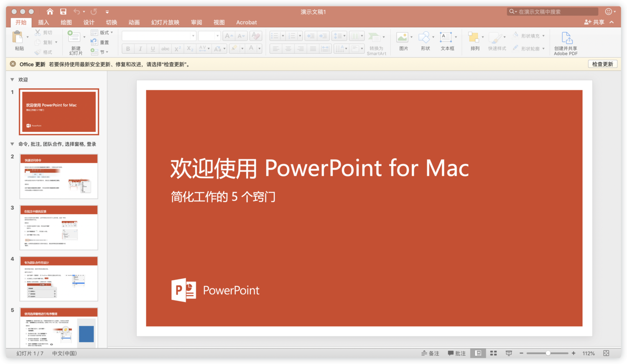Viewport: 627px width, 364px height.
Task: Select slide 2 thumbnail 快速访问命令
Action: coord(59,176)
